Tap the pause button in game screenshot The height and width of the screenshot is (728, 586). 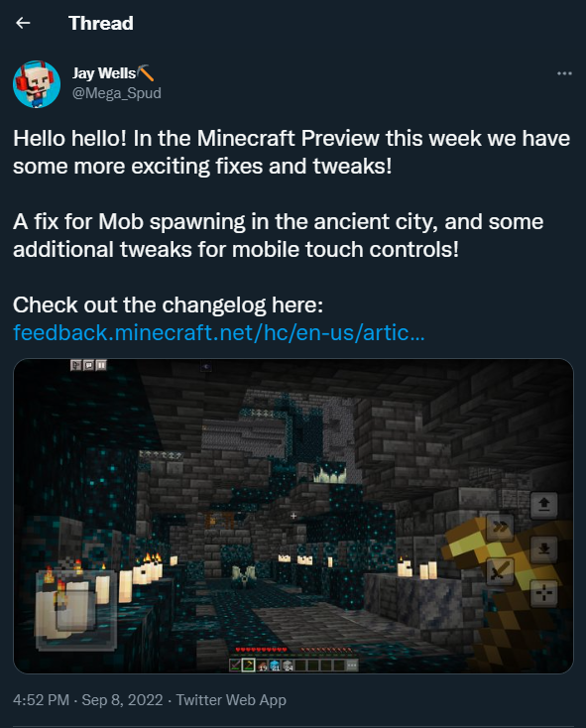(101, 365)
